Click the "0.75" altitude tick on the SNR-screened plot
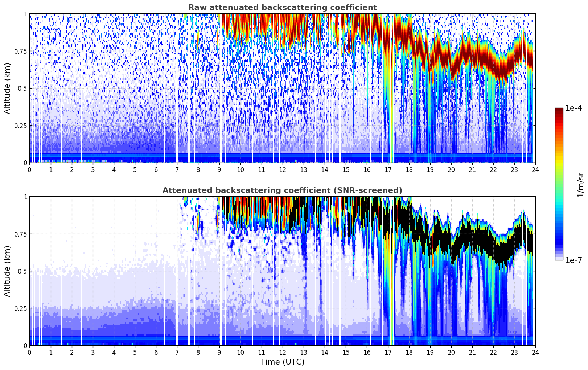 pos(20,234)
